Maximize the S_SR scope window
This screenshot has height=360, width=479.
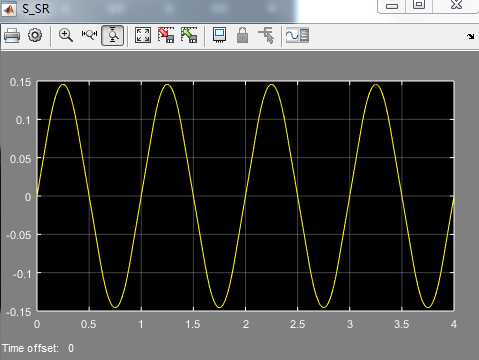click(419, 5)
